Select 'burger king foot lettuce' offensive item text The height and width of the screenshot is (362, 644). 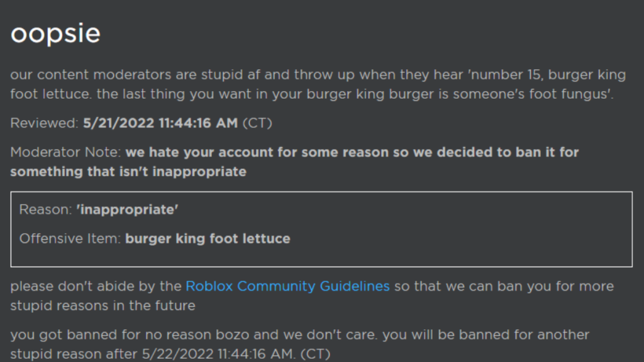coord(208,238)
